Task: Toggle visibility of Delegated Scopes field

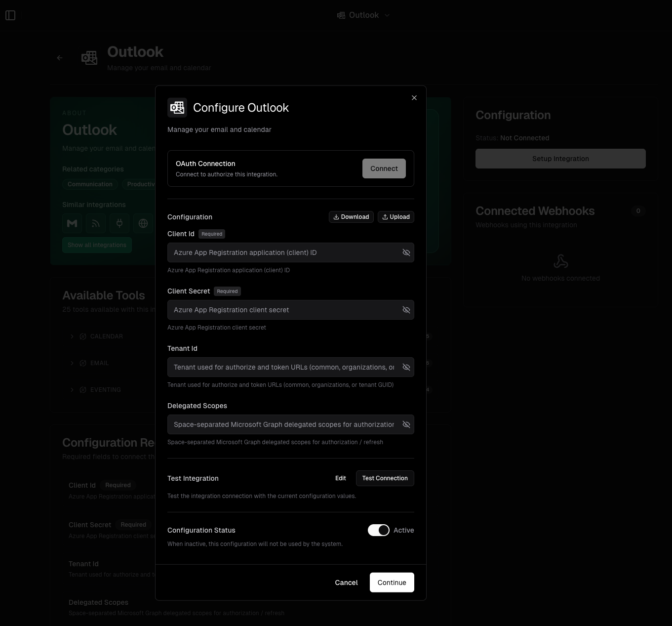Action: 406,424
